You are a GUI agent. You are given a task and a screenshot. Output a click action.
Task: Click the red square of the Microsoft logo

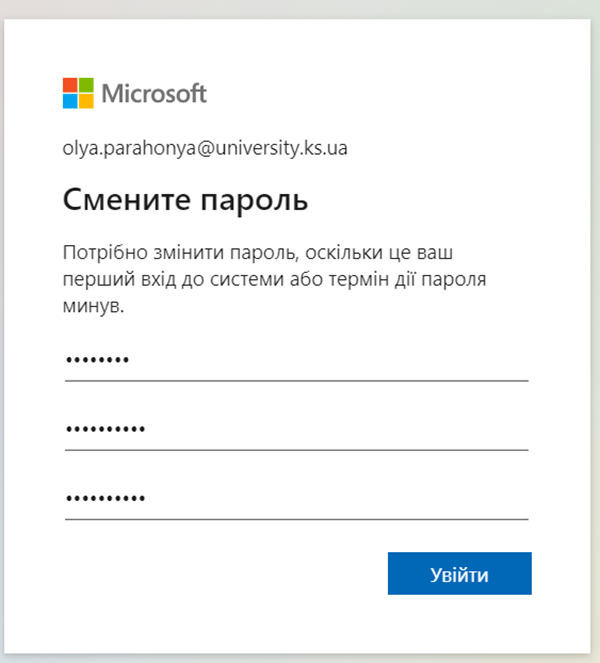click(x=70, y=85)
